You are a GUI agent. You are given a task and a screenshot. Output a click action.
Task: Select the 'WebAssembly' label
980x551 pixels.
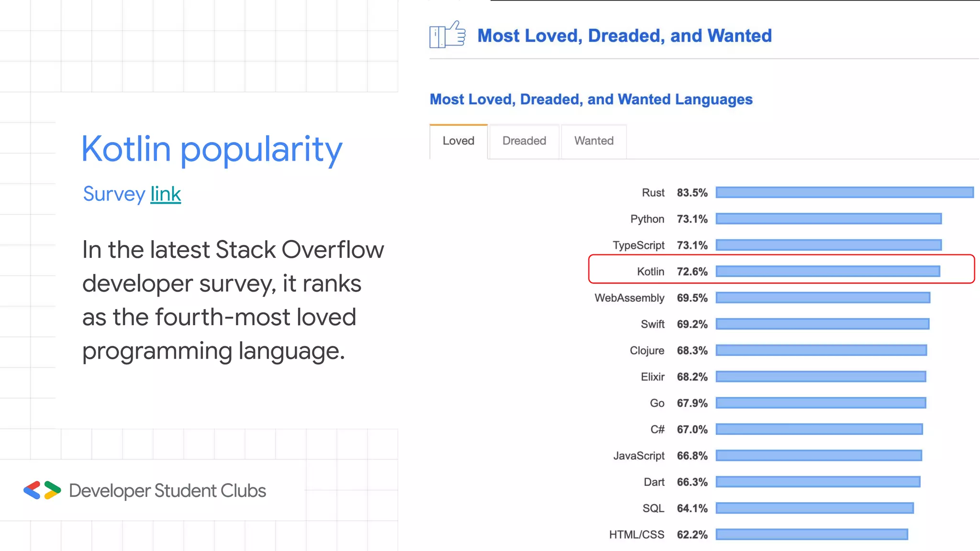(630, 298)
